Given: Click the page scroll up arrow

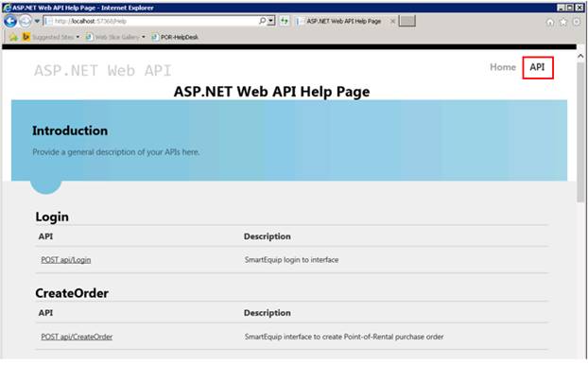Looking at the screenshot, I should pos(580,56).
